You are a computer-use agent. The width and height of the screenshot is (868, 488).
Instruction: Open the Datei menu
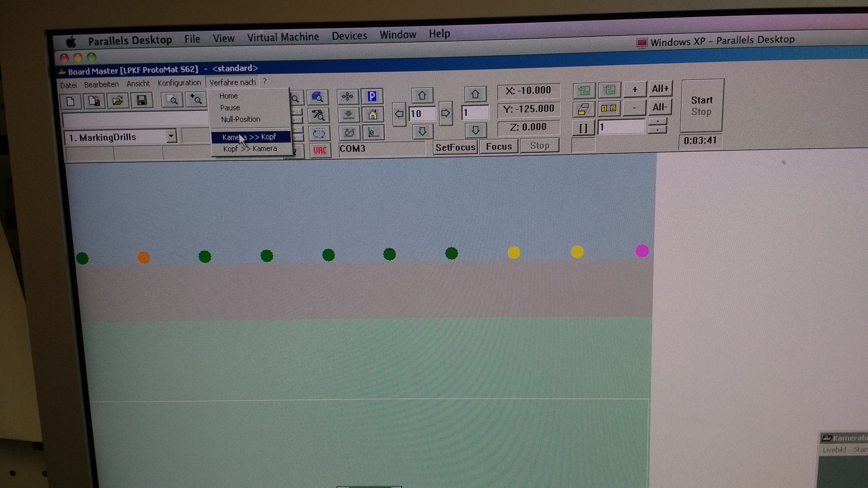click(x=68, y=85)
